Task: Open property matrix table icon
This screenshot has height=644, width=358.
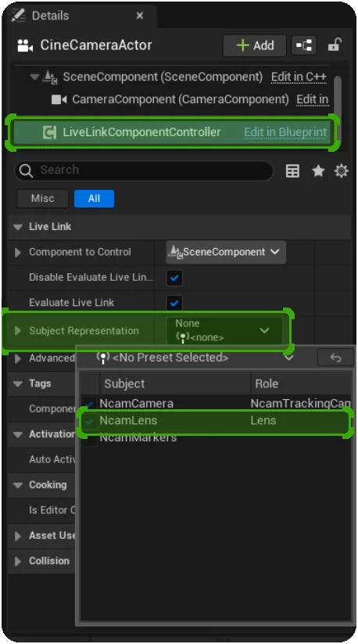Action: click(292, 171)
